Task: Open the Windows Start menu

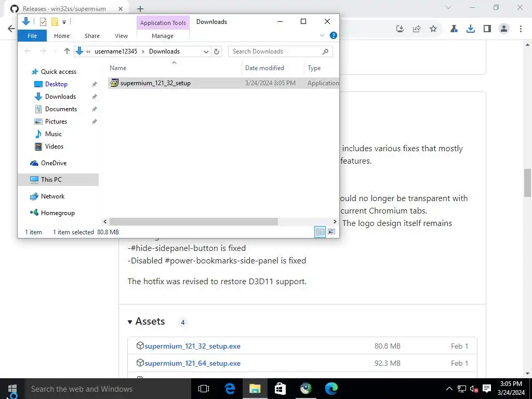Action: pyautogui.click(x=12, y=389)
